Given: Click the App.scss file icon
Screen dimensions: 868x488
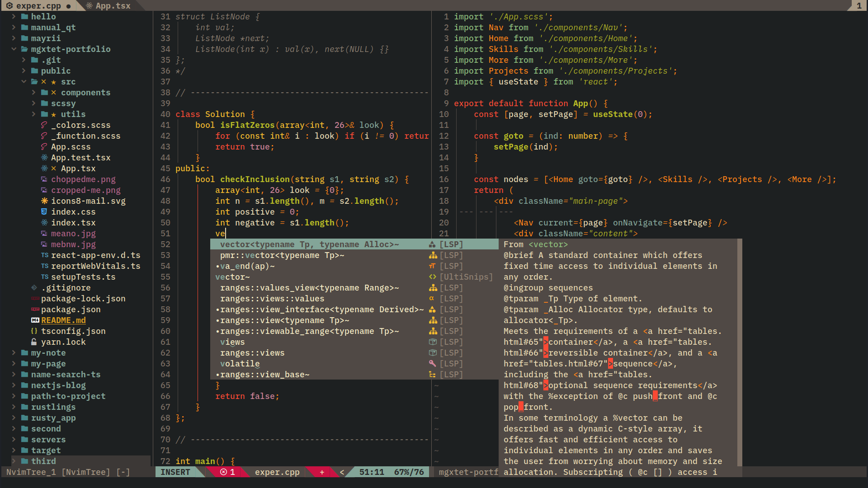Looking at the screenshot, I should coord(44,146).
